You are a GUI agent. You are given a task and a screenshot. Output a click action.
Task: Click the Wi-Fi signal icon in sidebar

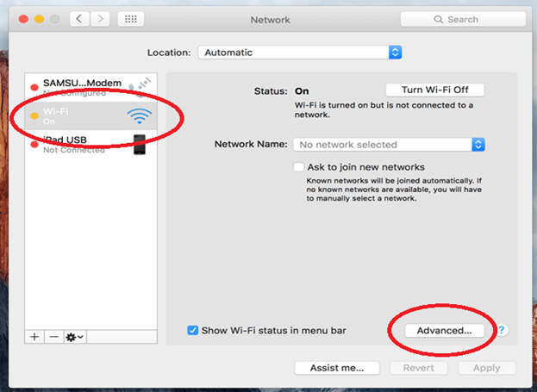139,116
